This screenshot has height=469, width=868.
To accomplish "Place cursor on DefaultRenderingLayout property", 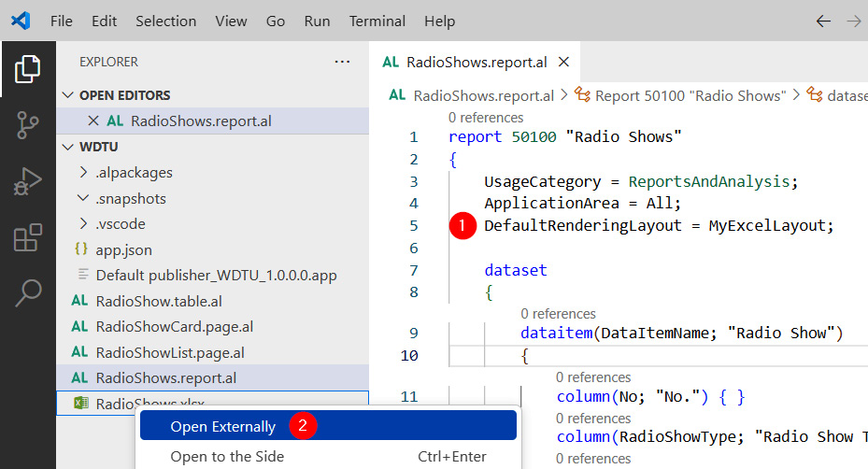I will (x=583, y=225).
